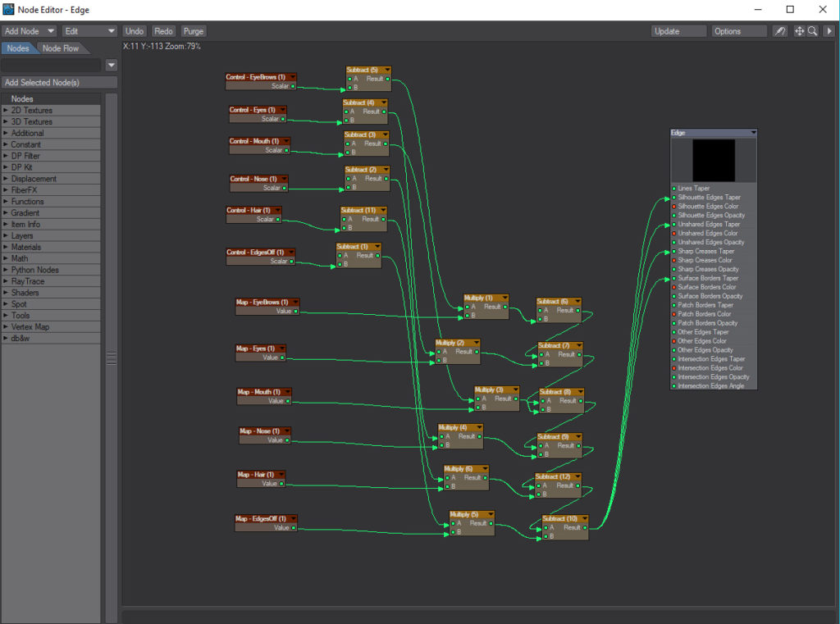The width and height of the screenshot is (840, 624).
Task: Click the Silhouette Edges Color red swatch
Action: [673, 206]
